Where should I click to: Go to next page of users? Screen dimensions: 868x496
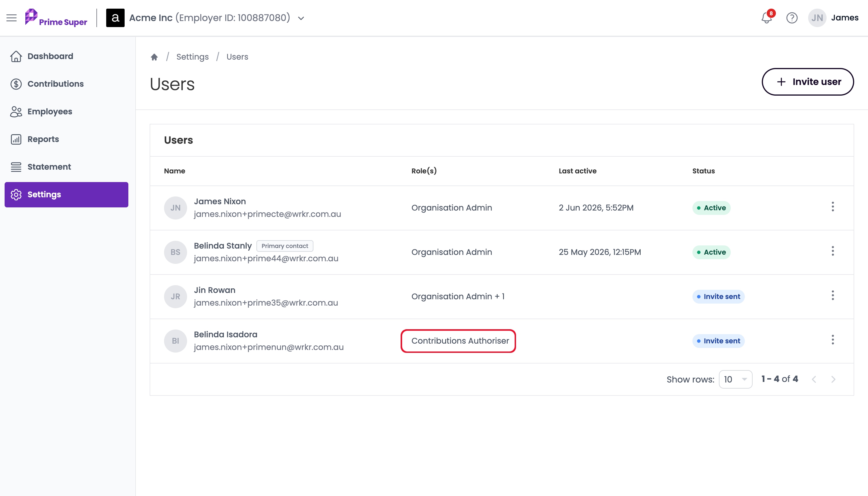833,379
